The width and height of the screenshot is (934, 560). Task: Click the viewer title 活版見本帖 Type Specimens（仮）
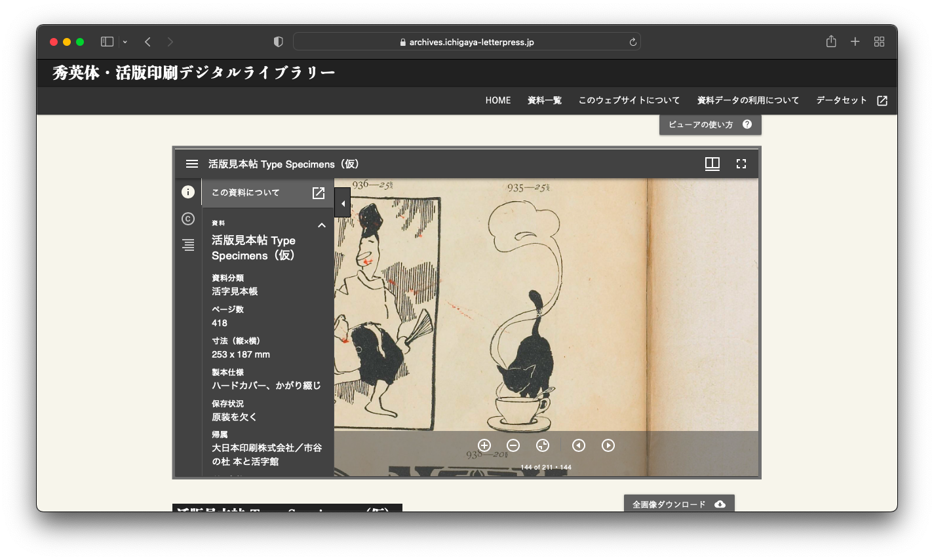284,164
